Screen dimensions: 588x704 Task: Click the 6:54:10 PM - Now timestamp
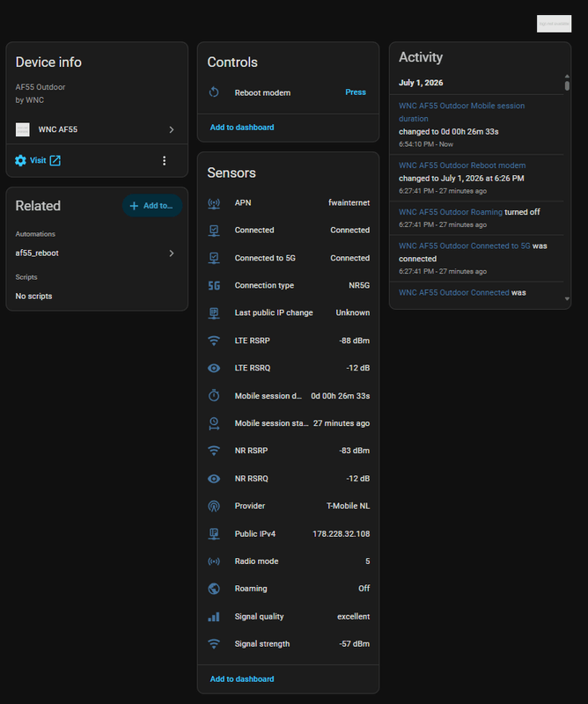click(x=426, y=144)
